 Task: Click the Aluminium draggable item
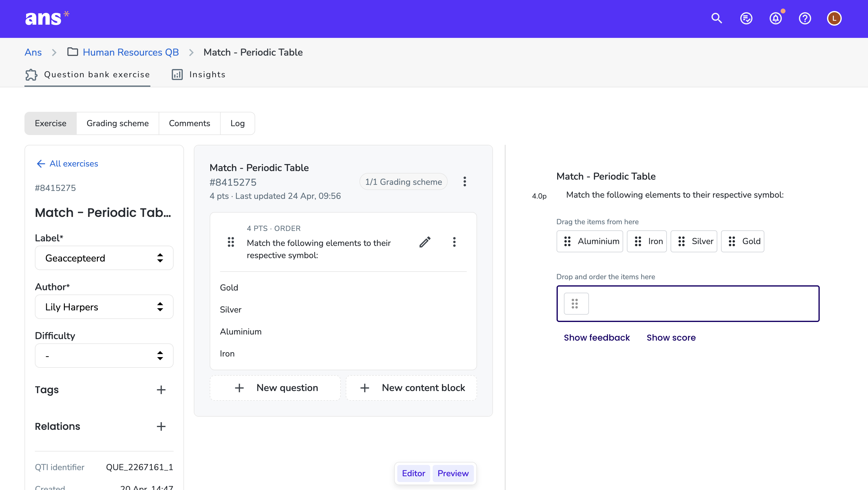(590, 241)
